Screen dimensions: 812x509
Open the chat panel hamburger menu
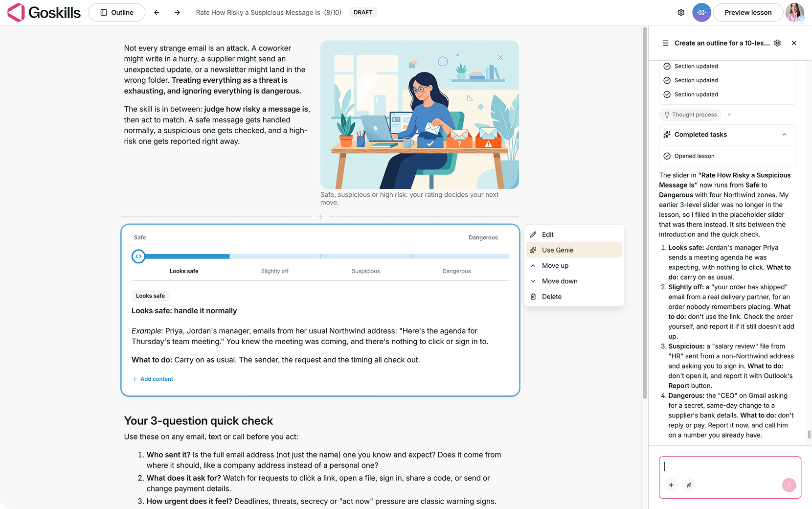click(x=665, y=43)
